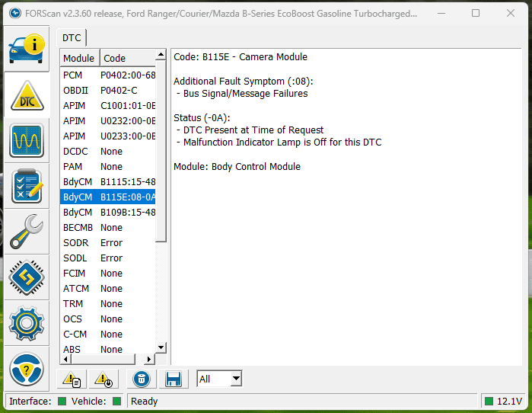
Task: Click the reset DTC trash button
Action: point(142,379)
